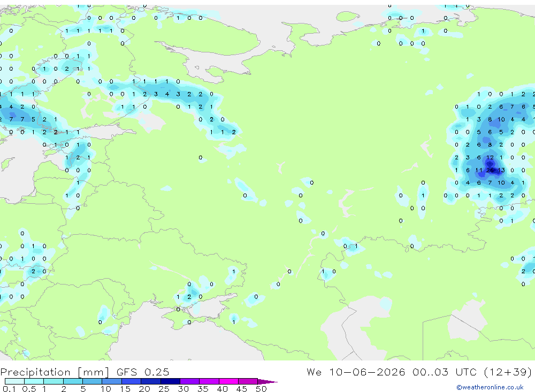Select the 'GFS 0.25' model label
Viewport: 535px width, 392px height.
tap(143, 372)
